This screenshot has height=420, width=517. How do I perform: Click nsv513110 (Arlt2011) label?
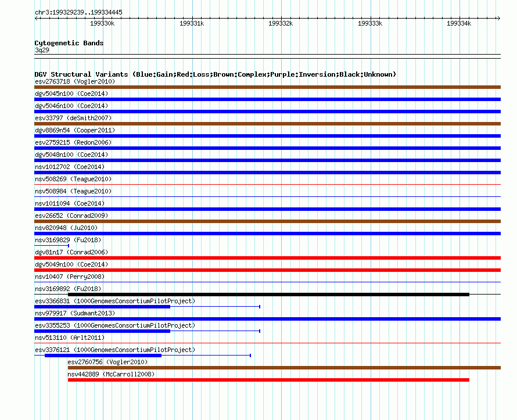[70, 338]
